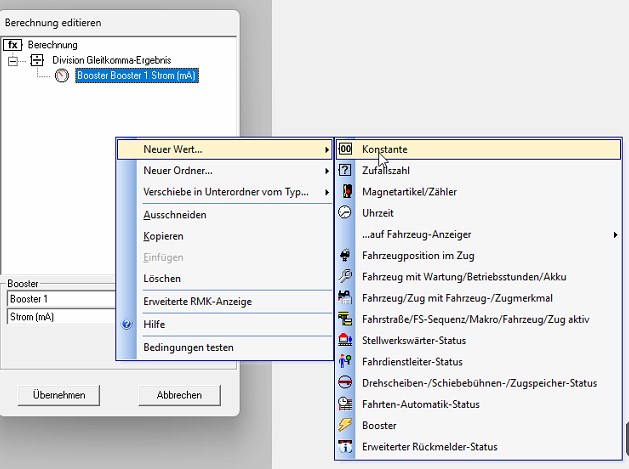Screen dimensions: 629x469
Task: Click the Booster lightning bolt icon
Action: click(345, 425)
